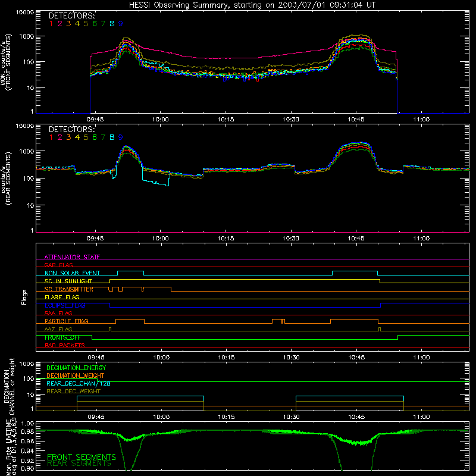Click the SAA_FLAG label

(x=58, y=313)
